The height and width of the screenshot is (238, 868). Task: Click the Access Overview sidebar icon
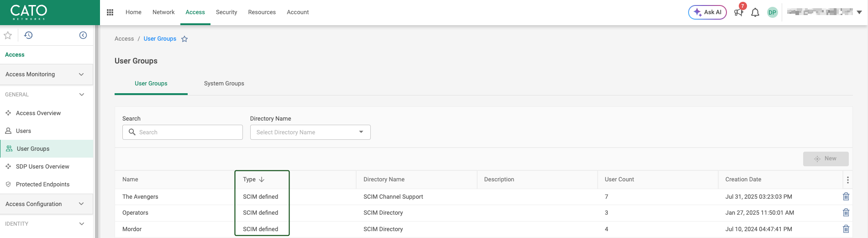tap(8, 113)
